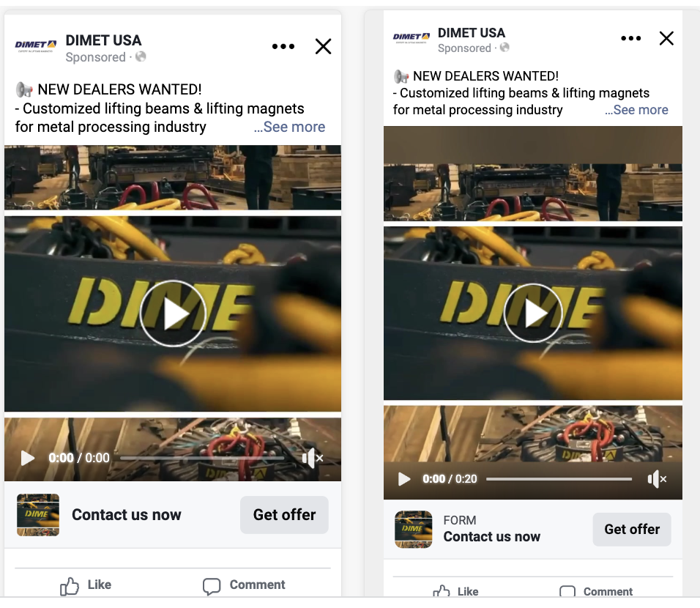Click small play icon in right video controls
Viewport: 700px width, 608px height.
tap(403, 479)
